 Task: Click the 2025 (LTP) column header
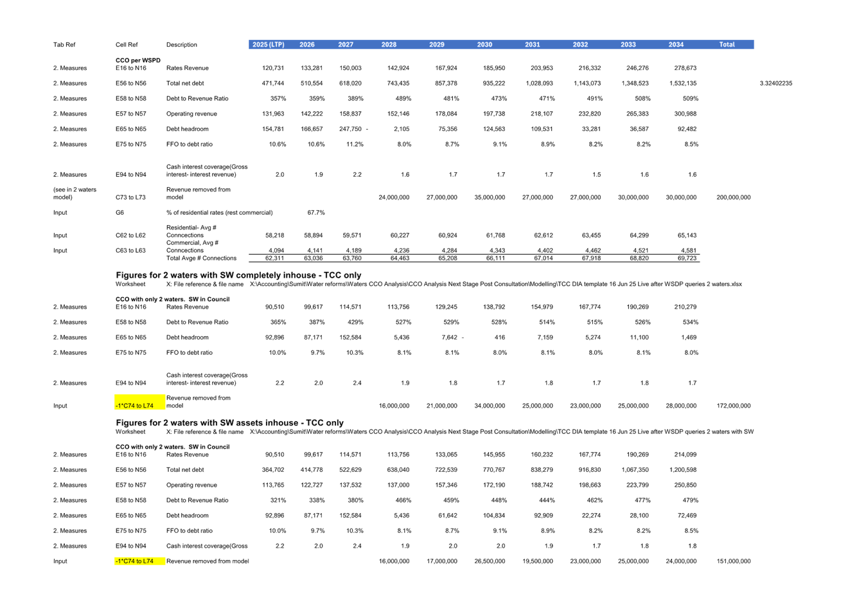pyautogui.click(x=268, y=44)
